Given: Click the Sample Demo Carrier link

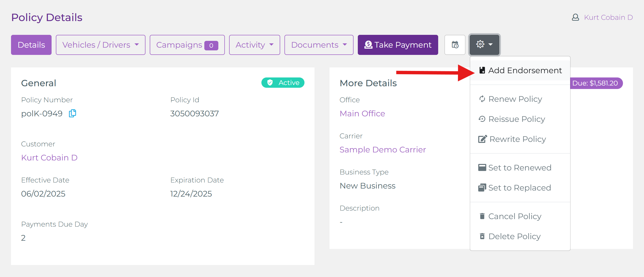Looking at the screenshot, I should point(383,150).
